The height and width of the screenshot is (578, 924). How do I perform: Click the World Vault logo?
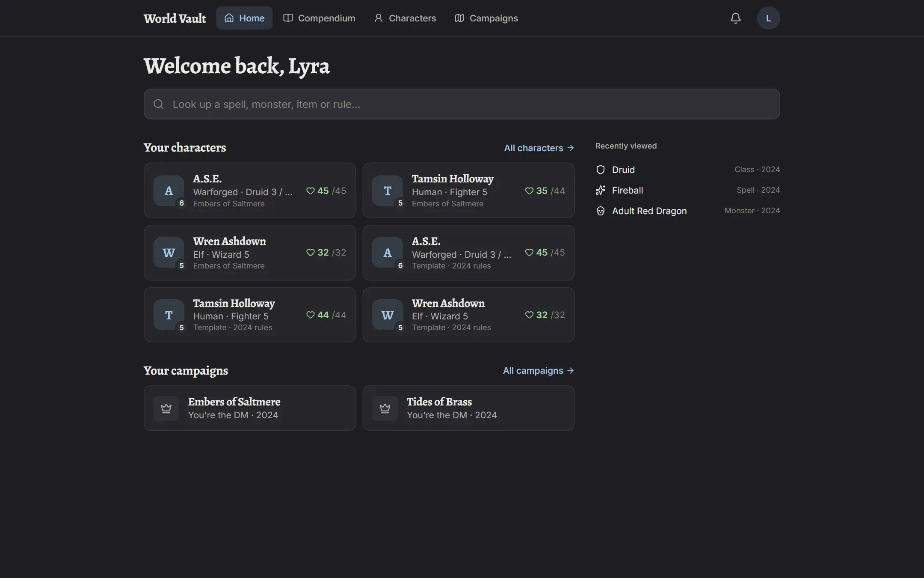coord(175,18)
